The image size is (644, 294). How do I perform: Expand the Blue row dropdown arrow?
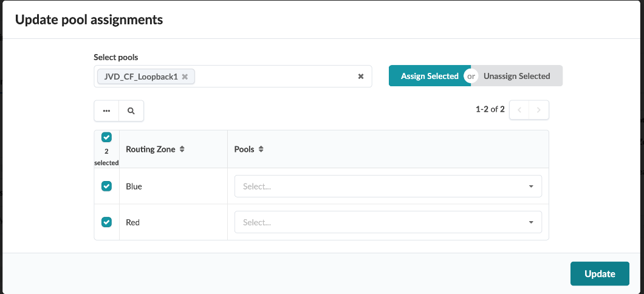click(x=531, y=186)
